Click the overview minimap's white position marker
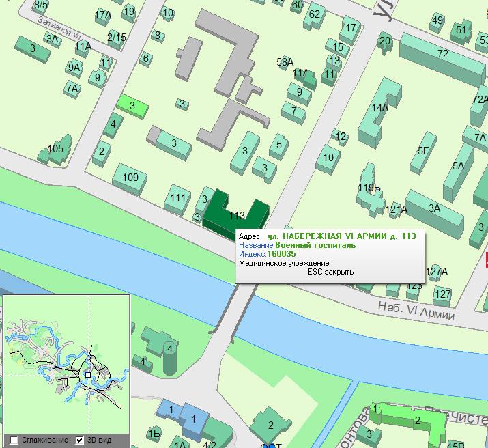Viewport: 488px width, 448px height. pyautogui.click(x=88, y=374)
